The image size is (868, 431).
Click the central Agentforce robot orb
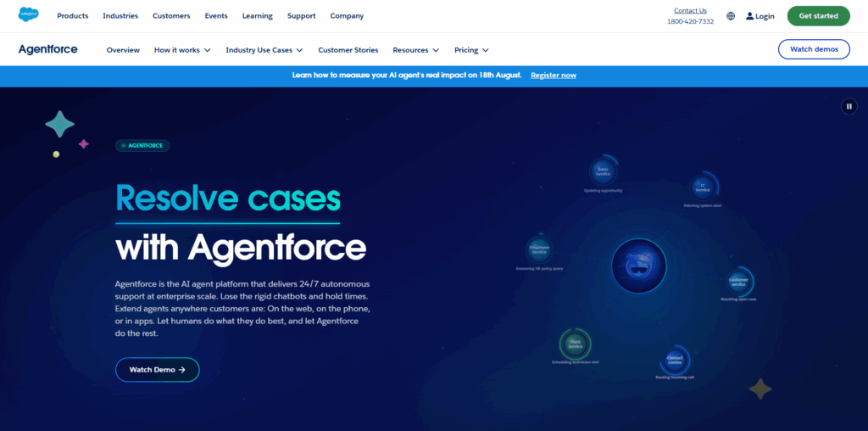[x=639, y=266]
